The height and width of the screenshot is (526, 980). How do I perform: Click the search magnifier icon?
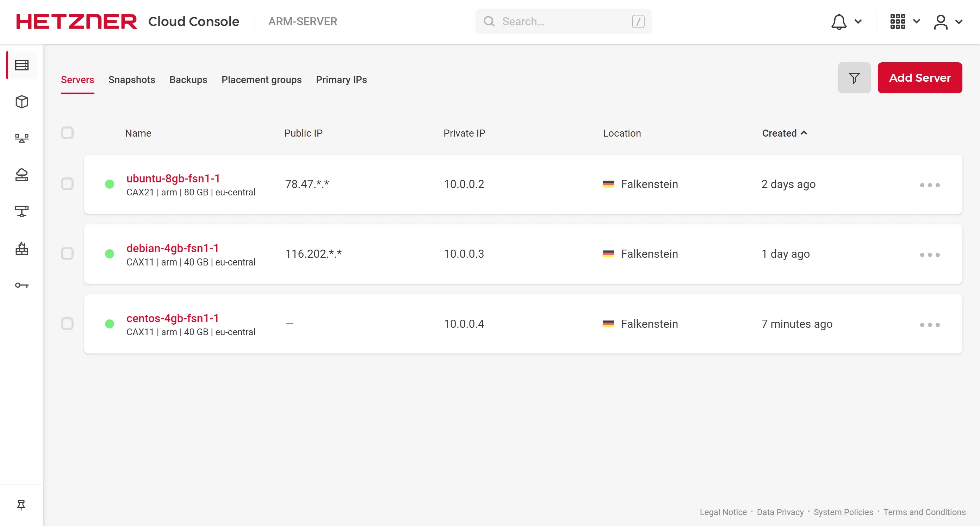[x=489, y=21]
